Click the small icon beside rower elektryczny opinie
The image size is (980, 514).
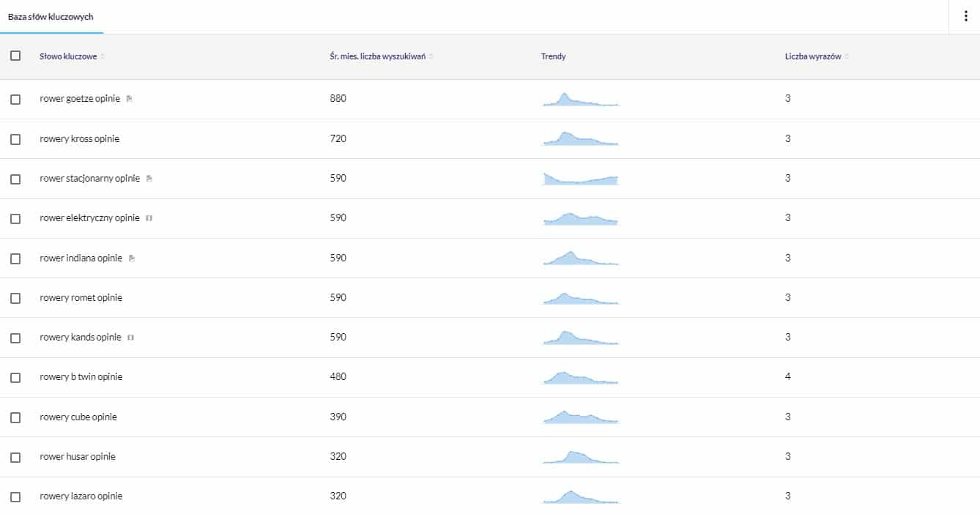tap(149, 218)
